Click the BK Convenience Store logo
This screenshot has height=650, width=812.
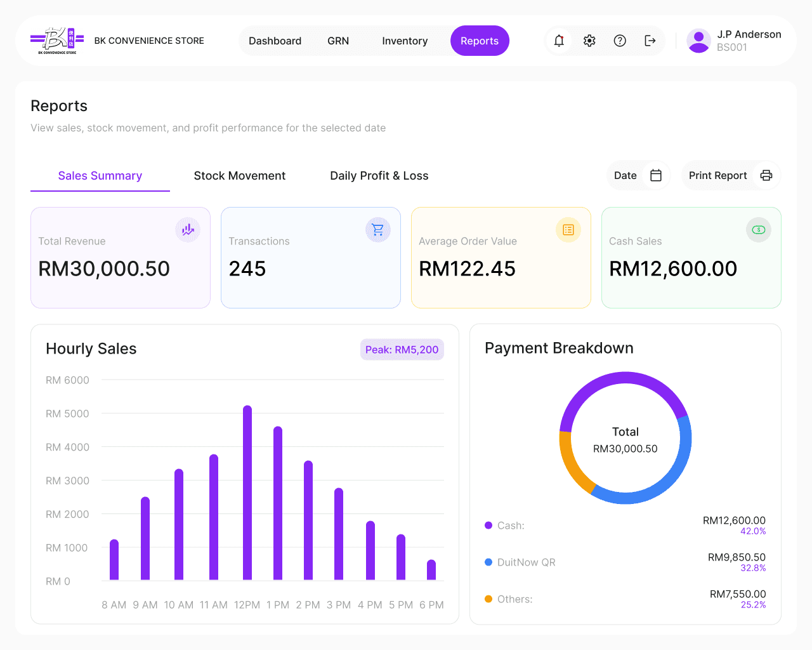point(57,41)
